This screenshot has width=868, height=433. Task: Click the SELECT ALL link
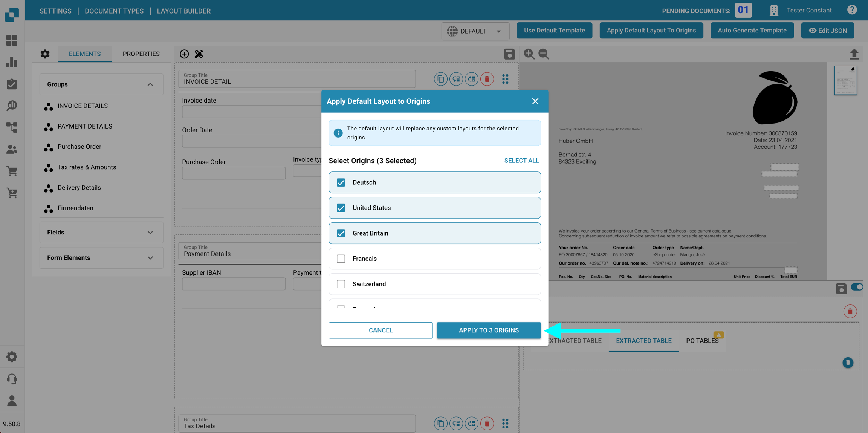click(521, 161)
